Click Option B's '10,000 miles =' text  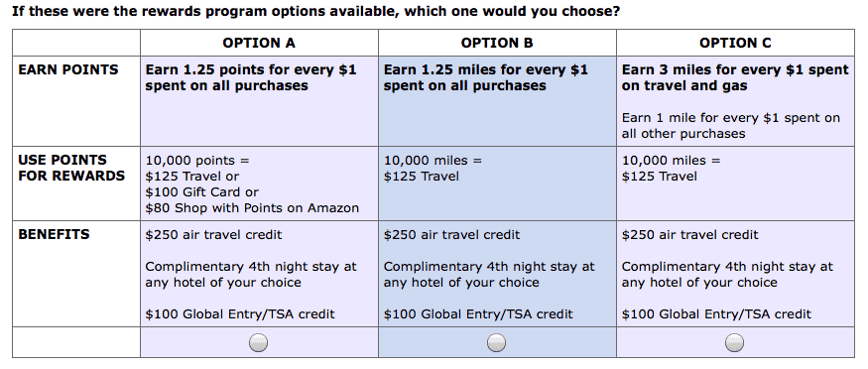433,161
